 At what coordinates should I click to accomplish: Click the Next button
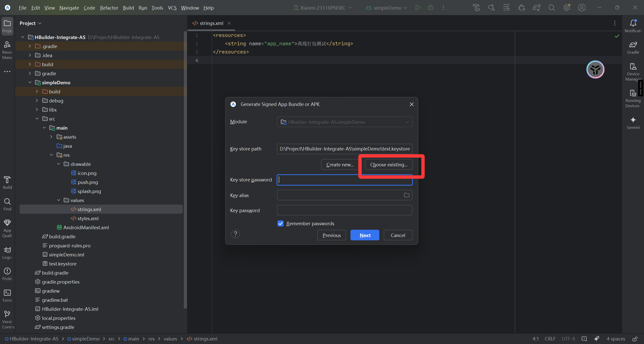[x=365, y=235]
